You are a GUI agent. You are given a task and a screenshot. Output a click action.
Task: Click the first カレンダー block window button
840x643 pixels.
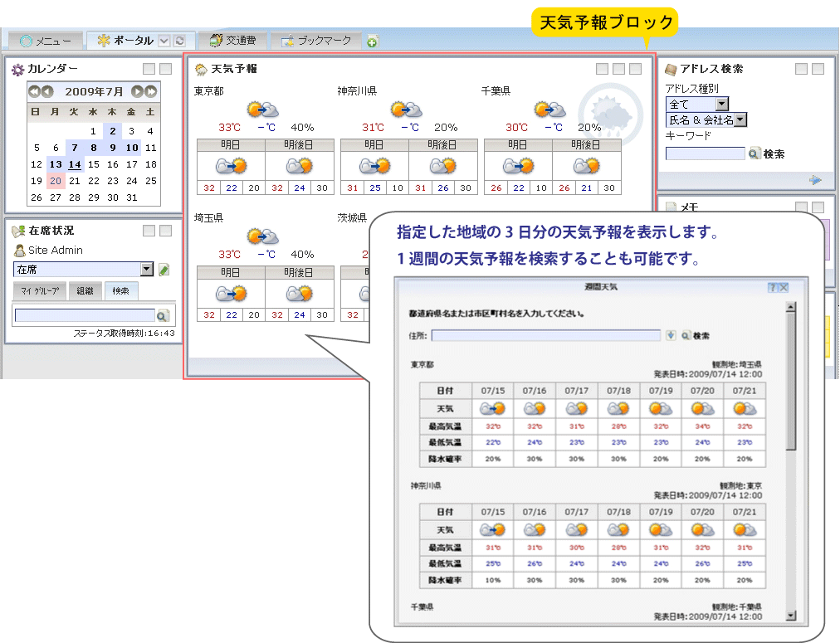[x=149, y=69]
